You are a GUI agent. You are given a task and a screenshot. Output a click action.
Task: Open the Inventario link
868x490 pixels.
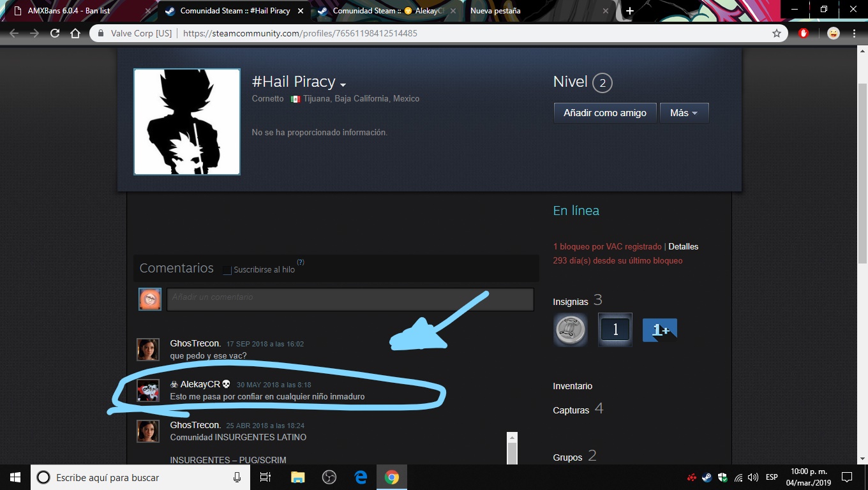572,386
